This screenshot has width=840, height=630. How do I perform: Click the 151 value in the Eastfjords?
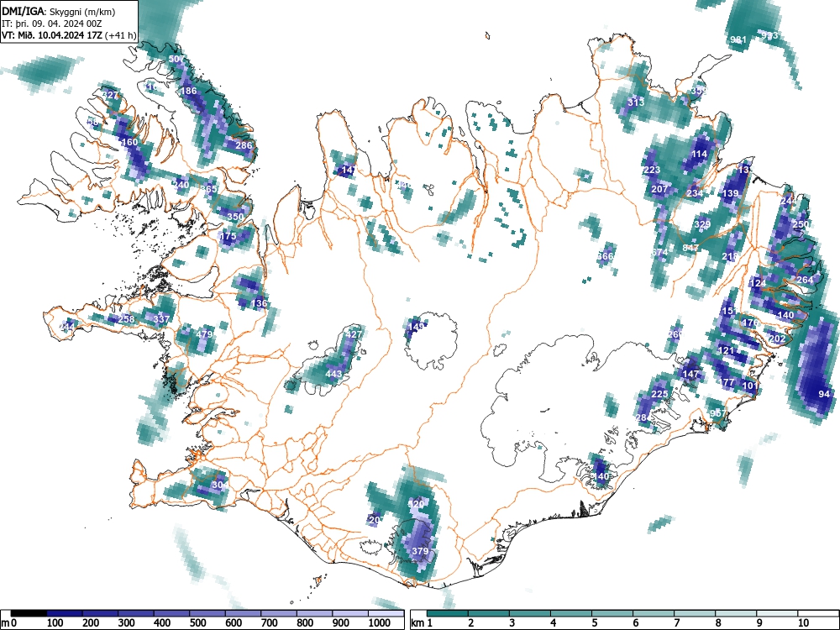click(x=730, y=312)
